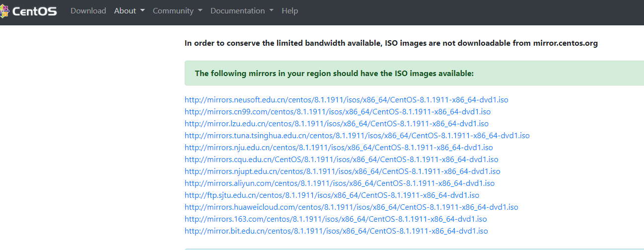Open the mirrors.cn99.com ISO link

tap(337, 112)
